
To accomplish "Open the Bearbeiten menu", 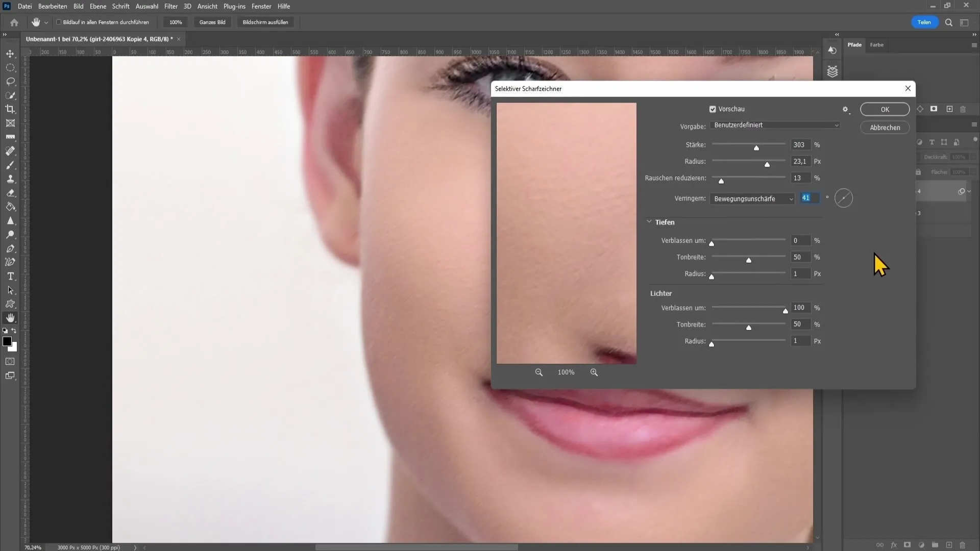I will [53, 6].
